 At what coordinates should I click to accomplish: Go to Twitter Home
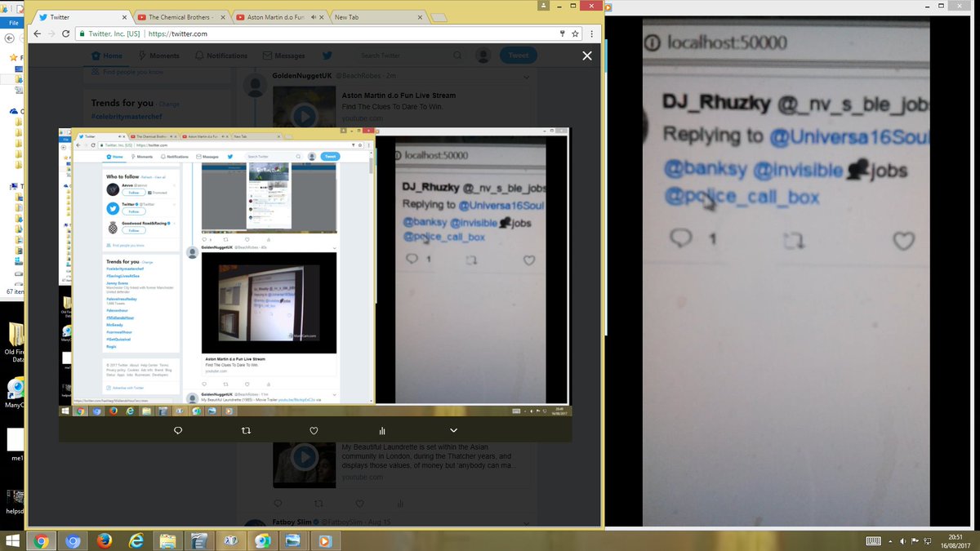pos(107,56)
